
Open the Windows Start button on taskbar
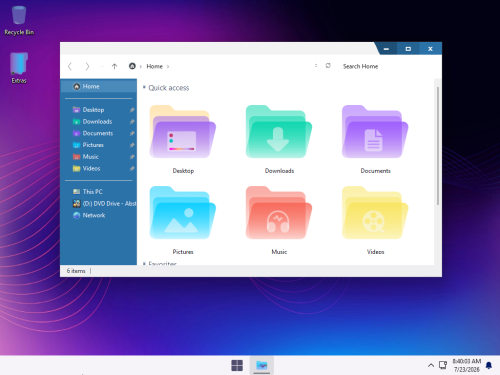click(237, 365)
